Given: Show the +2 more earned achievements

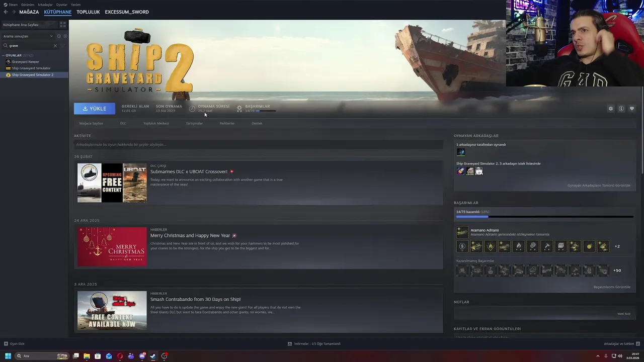Looking at the screenshot, I should pos(617,246).
